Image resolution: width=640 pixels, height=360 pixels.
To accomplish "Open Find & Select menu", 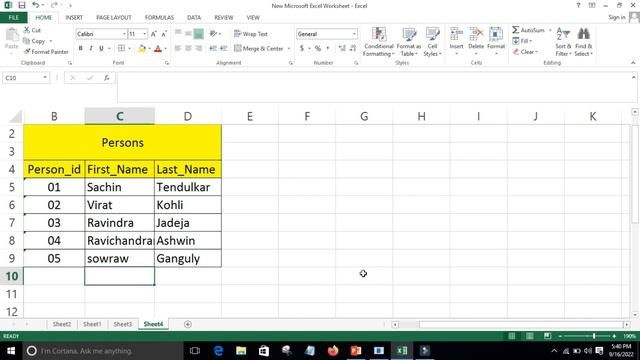I will 584,42.
